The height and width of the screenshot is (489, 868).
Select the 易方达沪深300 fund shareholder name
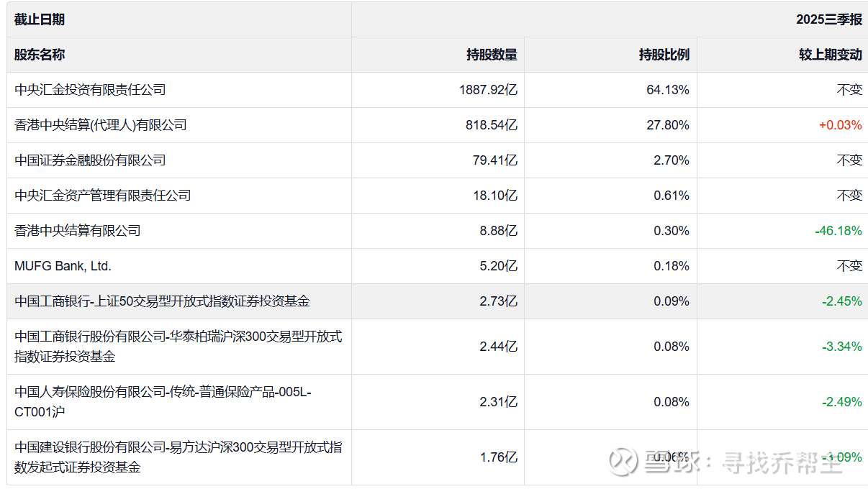click(178, 457)
